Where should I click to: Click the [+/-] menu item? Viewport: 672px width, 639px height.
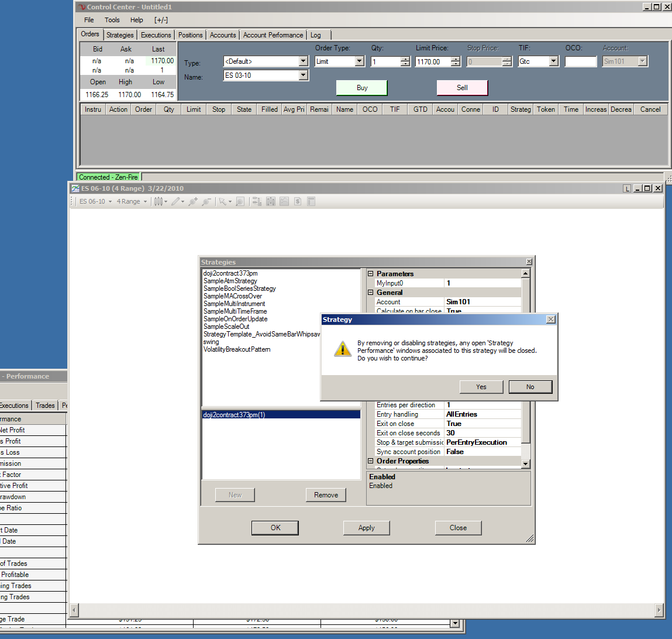(161, 20)
